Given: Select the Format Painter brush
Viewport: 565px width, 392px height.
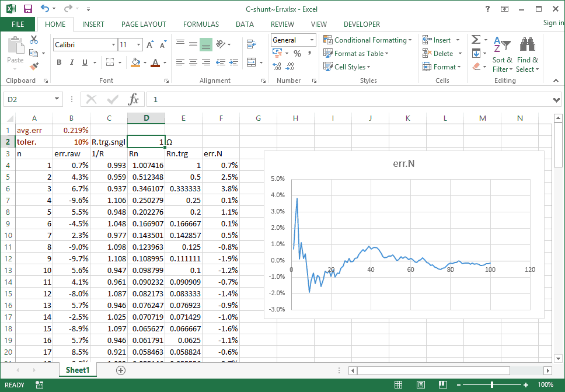Looking at the screenshot, I should click(x=34, y=66).
